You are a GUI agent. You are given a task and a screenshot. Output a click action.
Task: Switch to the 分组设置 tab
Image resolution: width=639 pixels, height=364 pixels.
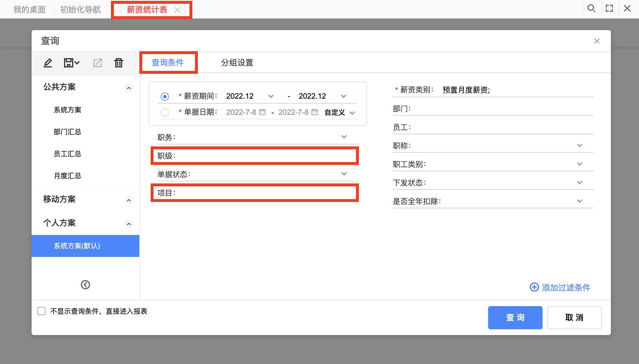[x=237, y=62]
